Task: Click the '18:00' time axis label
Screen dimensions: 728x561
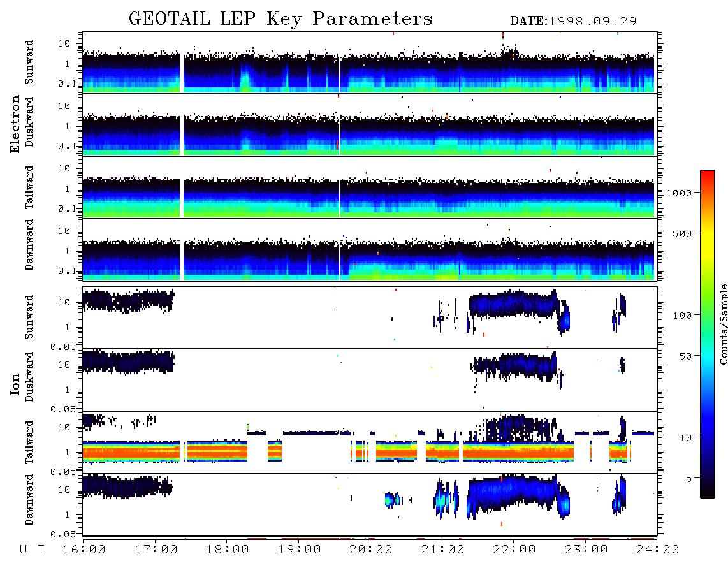Action: coord(228,550)
